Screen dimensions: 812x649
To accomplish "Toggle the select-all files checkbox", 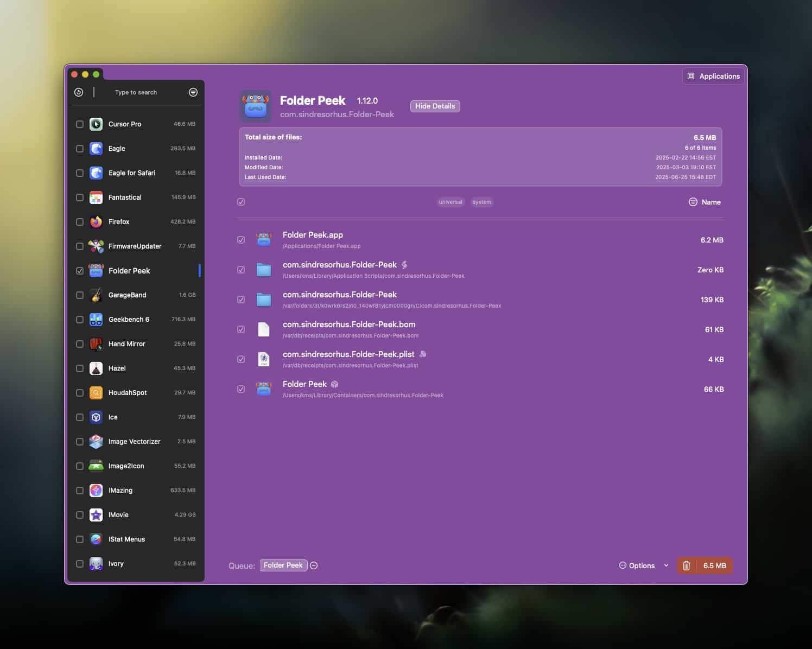I will coord(241,202).
